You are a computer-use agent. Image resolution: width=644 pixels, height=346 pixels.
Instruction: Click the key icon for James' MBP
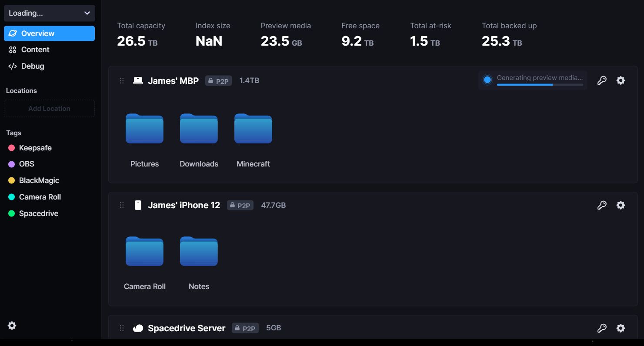(x=602, y=80)
